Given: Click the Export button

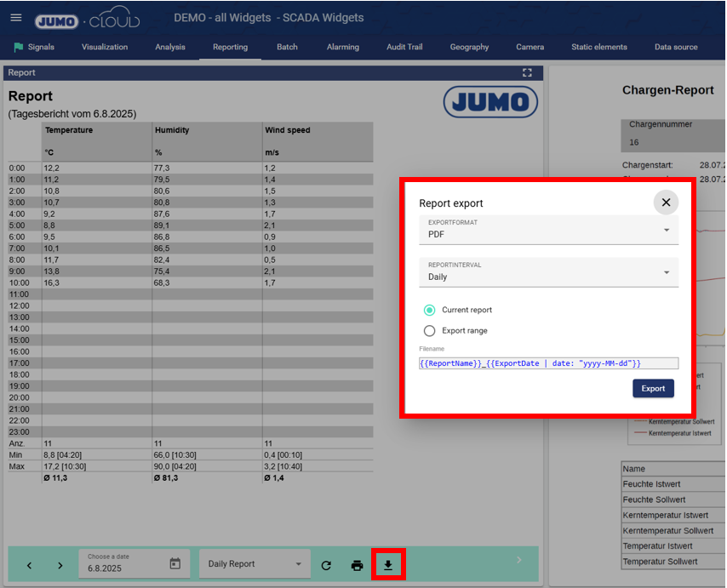Looking at the screenshot, I should pyautogui.click(x=653, y=388).
